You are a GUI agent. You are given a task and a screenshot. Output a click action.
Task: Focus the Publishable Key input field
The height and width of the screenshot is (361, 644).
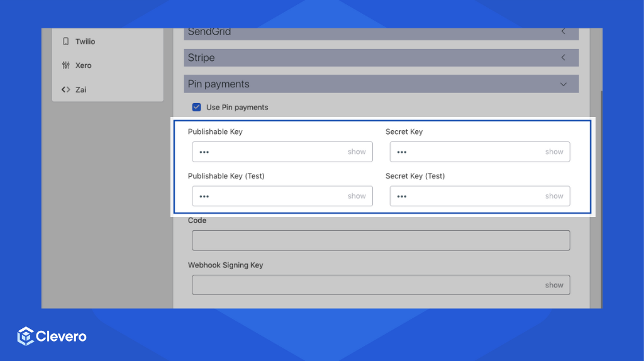coord(282,152)
